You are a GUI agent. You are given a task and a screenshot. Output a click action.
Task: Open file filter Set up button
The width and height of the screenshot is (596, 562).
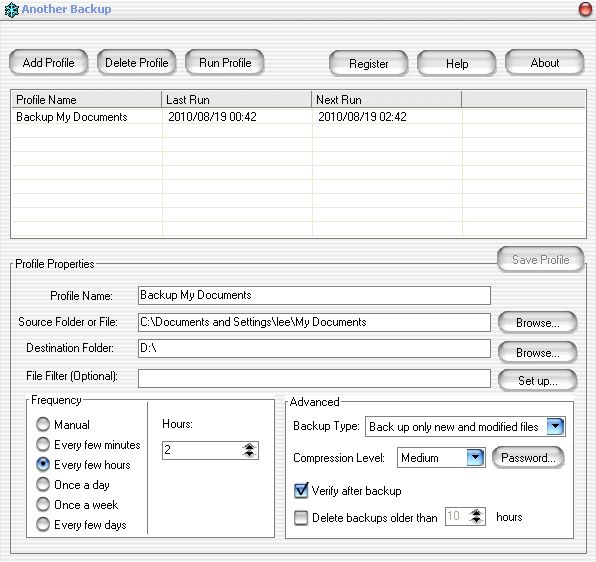coord(537,380)
